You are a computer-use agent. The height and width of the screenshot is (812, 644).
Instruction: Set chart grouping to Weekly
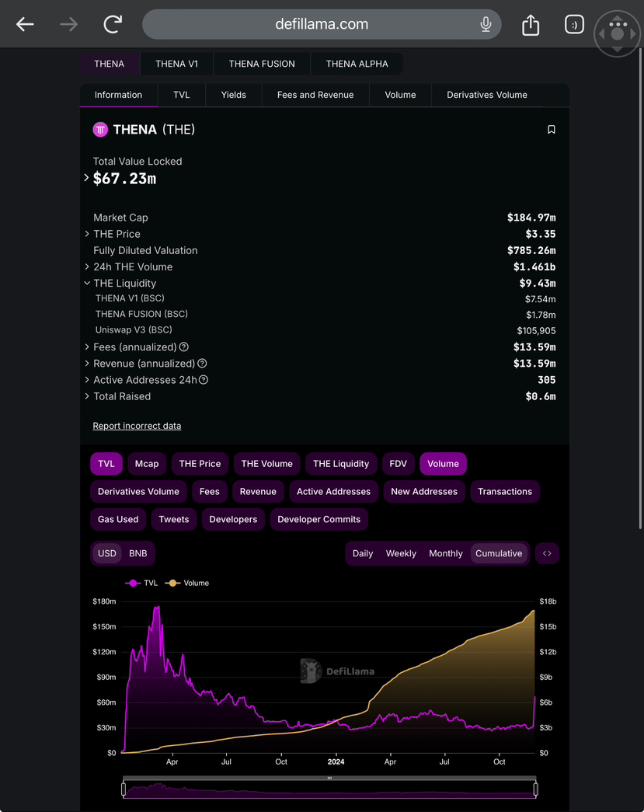coord(401,553)
